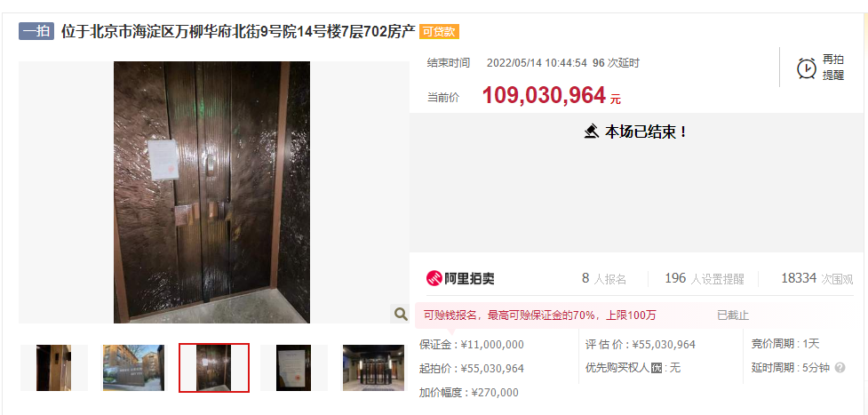
Task: Click the 196 人设置提醒 count
Action: tap(705, 279)
